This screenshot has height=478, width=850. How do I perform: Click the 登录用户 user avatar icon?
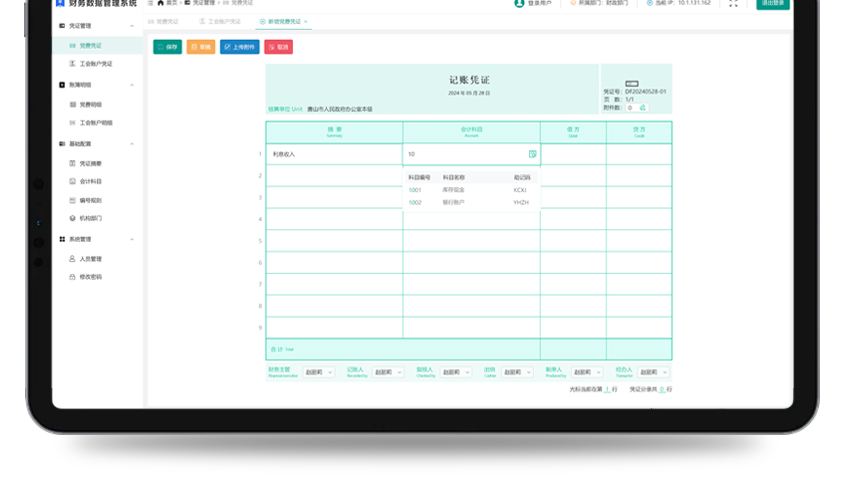[x=519, y=3]
